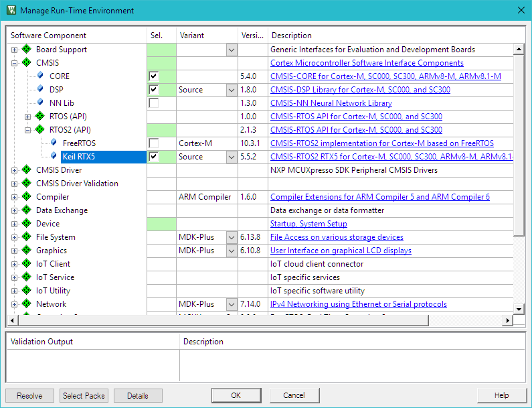
Task: Click the CORE blue component icon
Action: click(40, 76)
